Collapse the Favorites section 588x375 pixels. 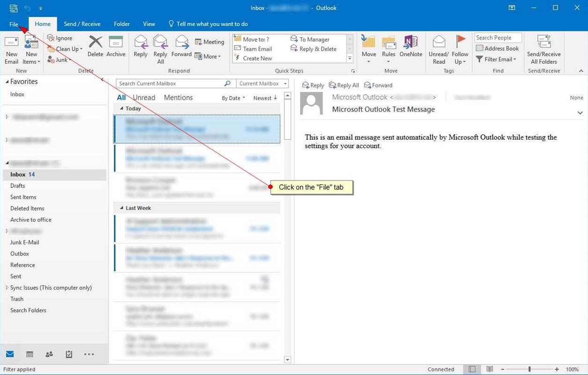(7, 82)
